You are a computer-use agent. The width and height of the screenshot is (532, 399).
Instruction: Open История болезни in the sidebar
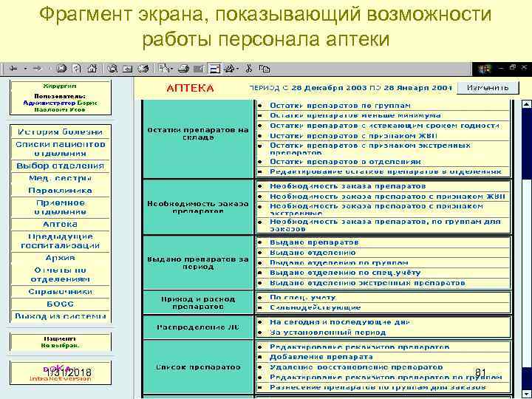click(x=61, y=132)
